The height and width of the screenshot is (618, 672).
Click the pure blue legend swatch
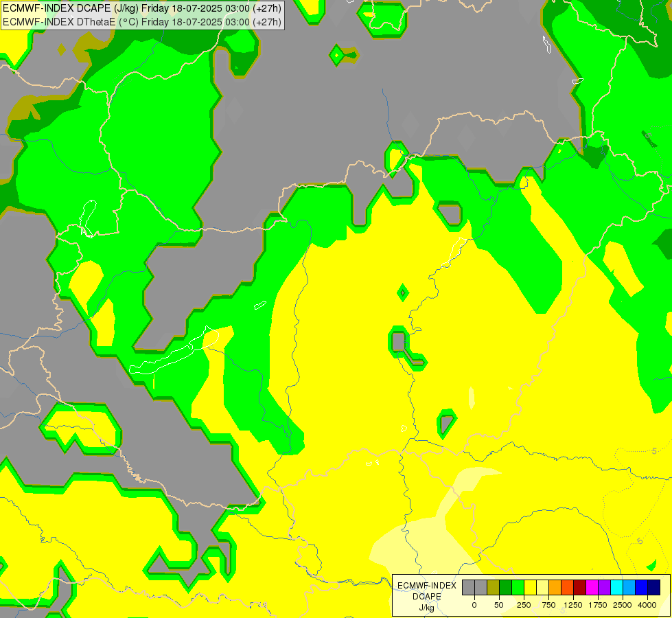click(642, 587)
